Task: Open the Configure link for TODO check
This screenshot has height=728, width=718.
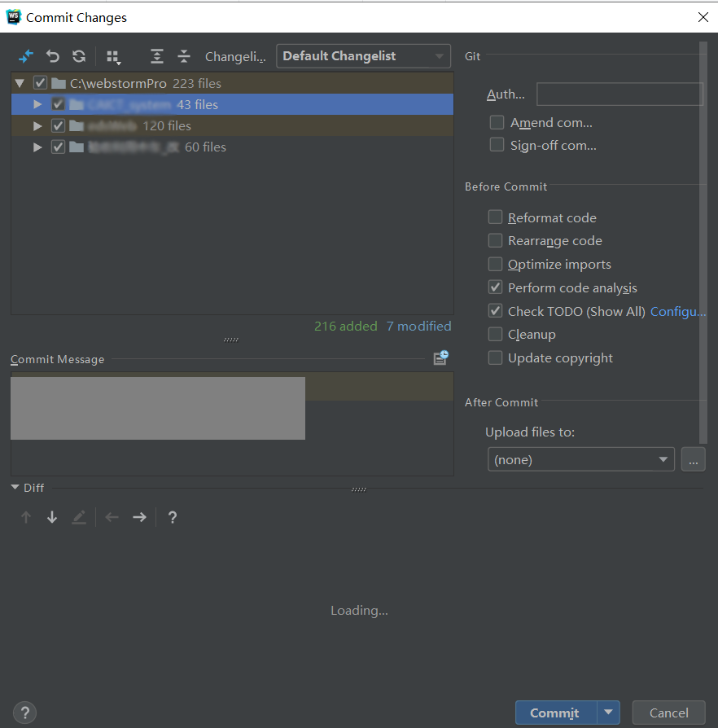Action: (x=678, y=311)
